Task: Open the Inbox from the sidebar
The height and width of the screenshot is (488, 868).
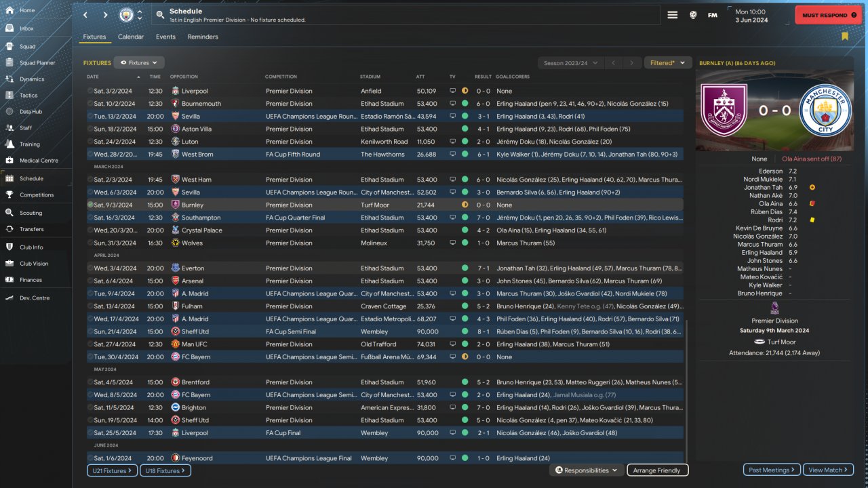Action: pos(26,28)
